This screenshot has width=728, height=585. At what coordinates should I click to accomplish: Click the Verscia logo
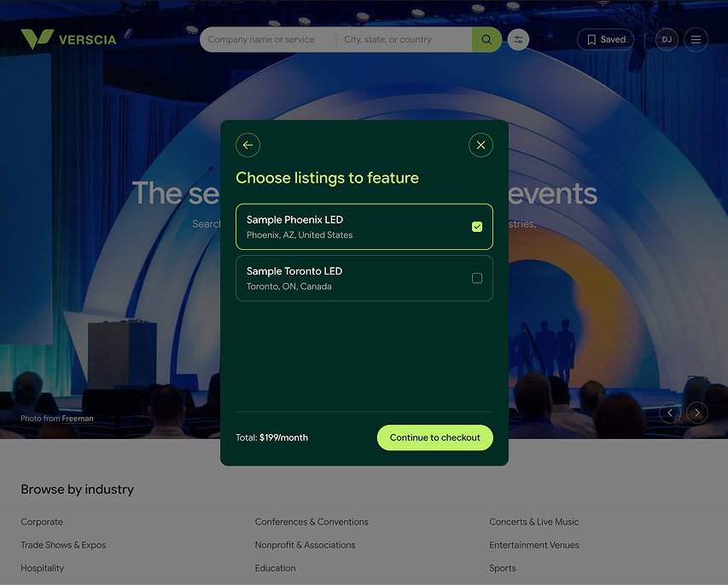click(x=69, y=39)
